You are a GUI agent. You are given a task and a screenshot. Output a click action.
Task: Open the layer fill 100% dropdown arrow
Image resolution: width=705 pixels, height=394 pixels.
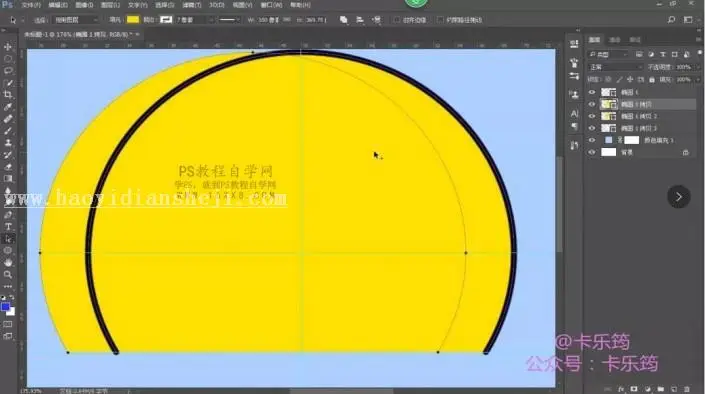[698, 80]
